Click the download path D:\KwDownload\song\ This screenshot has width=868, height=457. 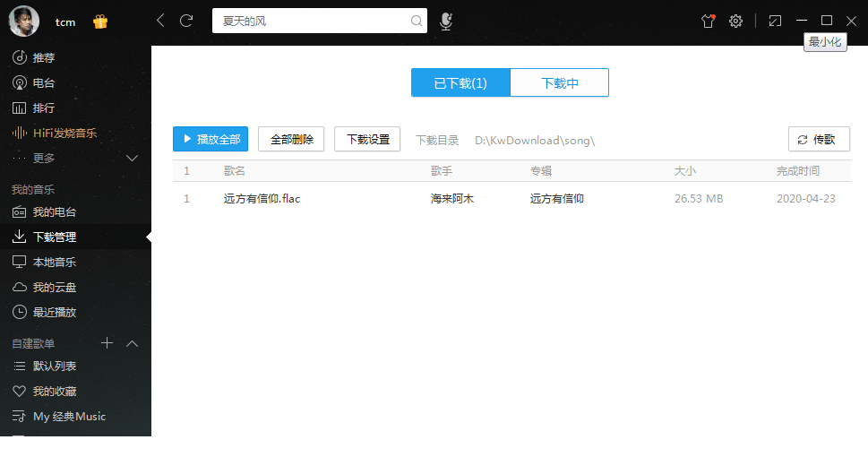pos(535,140)
